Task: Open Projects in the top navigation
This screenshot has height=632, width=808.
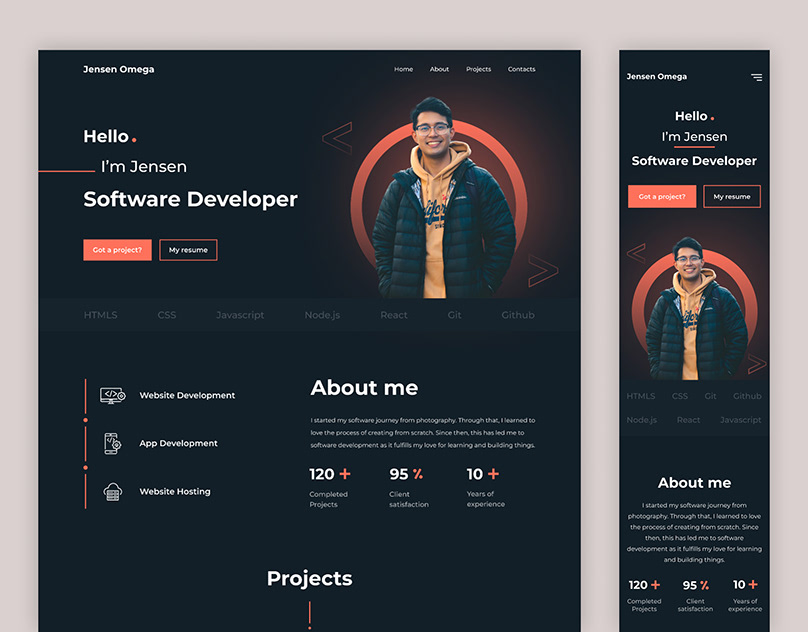Action: [x=478, y=69]
